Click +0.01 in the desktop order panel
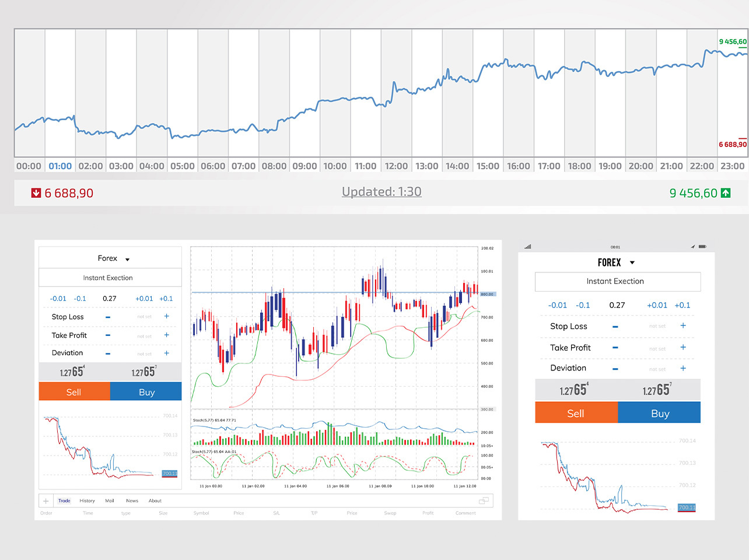Screen dimensions: 749x560 [x=144, y=299]
